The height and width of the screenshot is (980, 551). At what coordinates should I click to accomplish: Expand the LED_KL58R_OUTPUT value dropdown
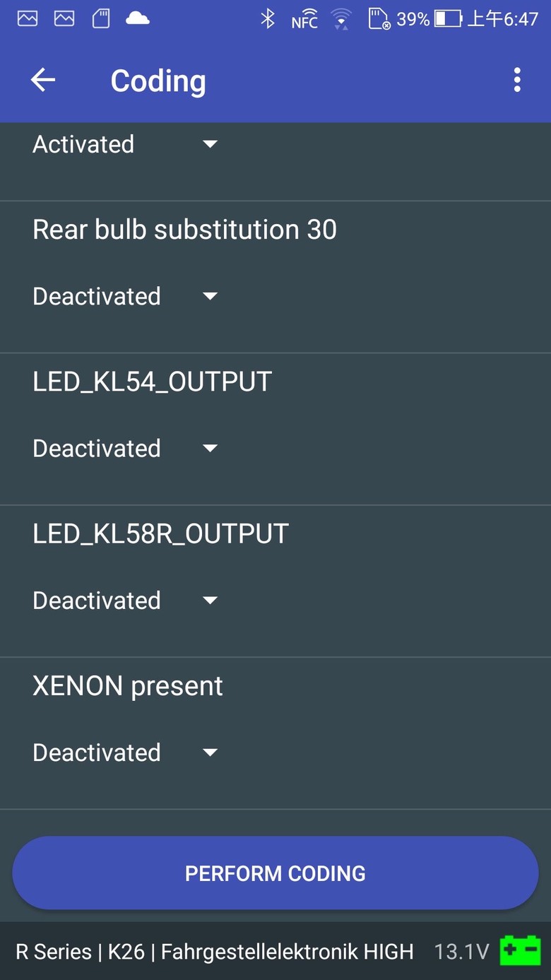(x=125, y=600)
